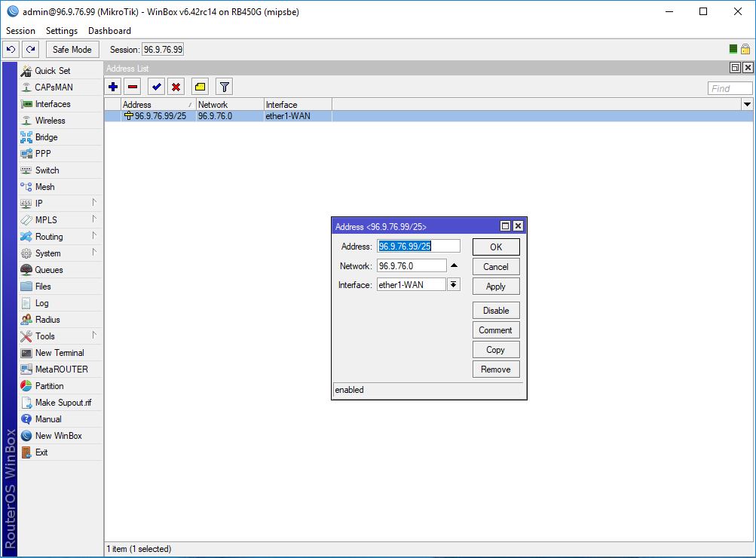Apply changes in the Address dialog
The image size is (756, 558).
495,286
